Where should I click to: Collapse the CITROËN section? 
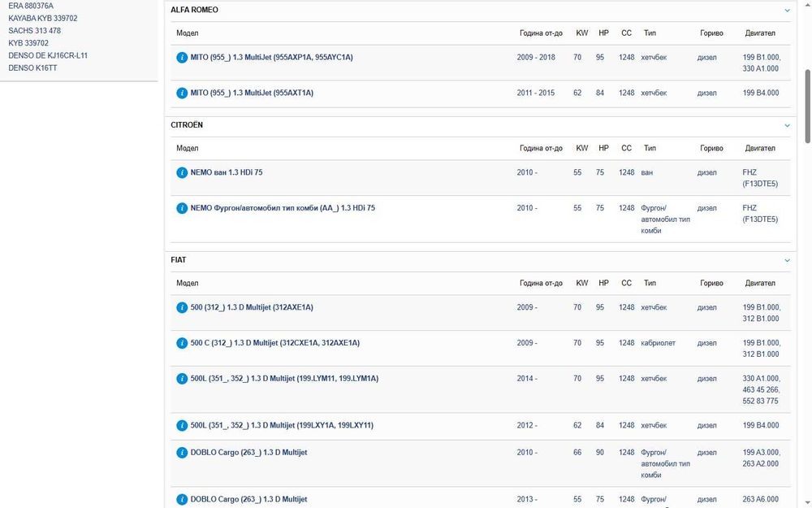pyautogui.click(x=787, y=125)
